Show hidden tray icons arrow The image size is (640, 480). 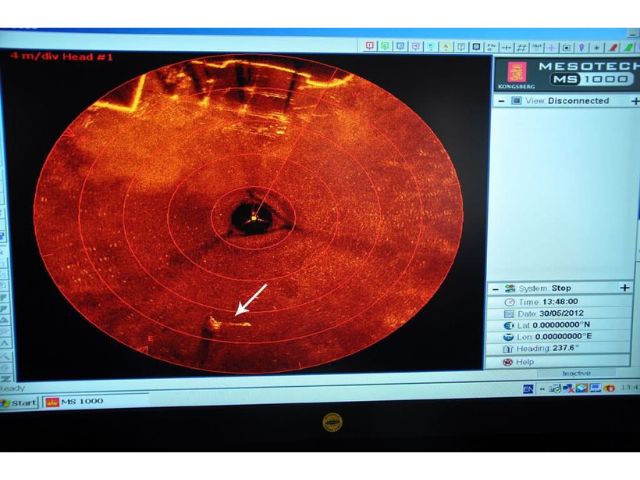point(542,389)
